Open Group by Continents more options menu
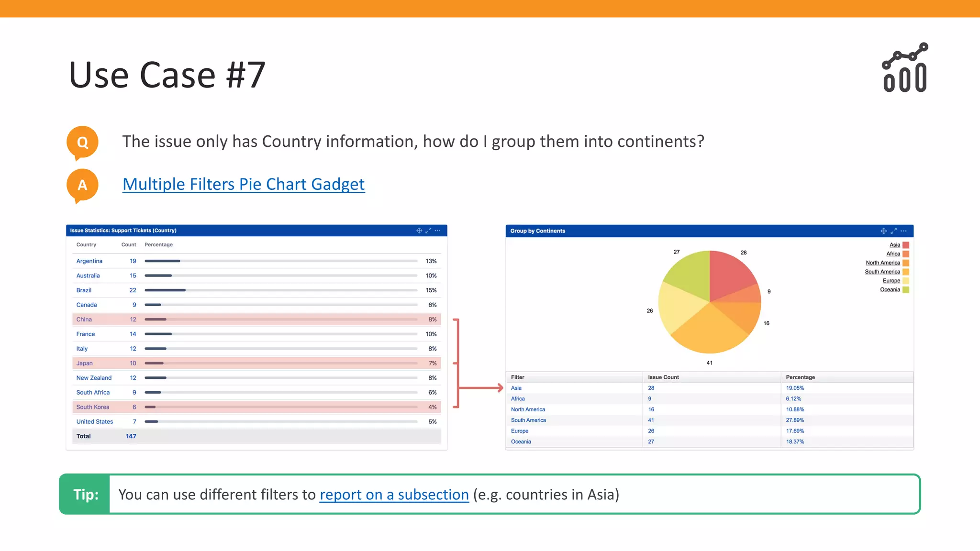This screenshot has width=980, height=551. tap(903, 231)
